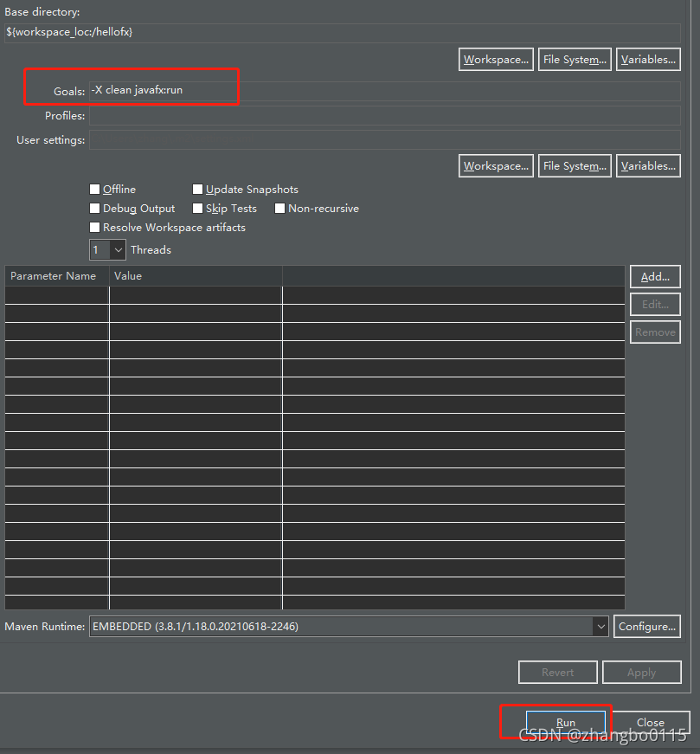Screen dimensions: 700x754
Task: Toggle the Non-recursive option
Action: pyautogui.click(x=279, y=208)
